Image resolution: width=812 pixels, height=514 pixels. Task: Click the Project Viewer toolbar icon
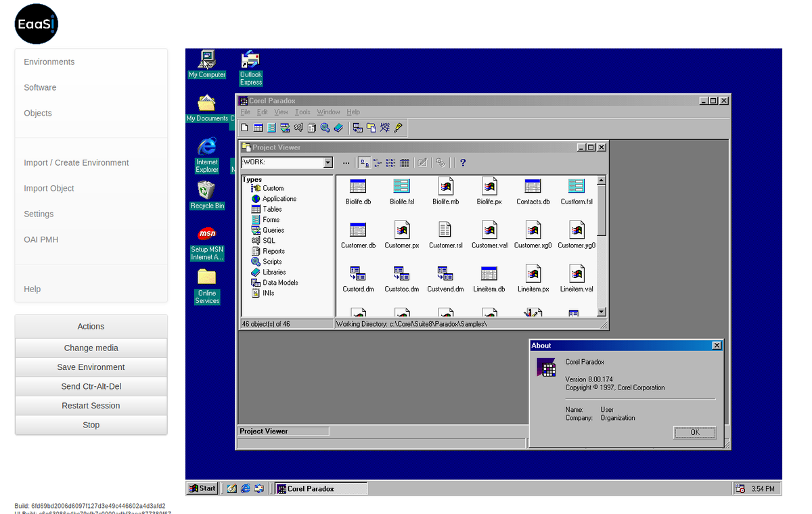click(x=371, y=127)
